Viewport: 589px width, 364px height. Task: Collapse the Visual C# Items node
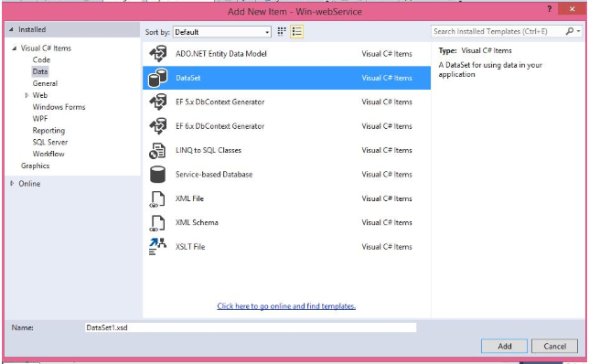(x=15, y=48)
